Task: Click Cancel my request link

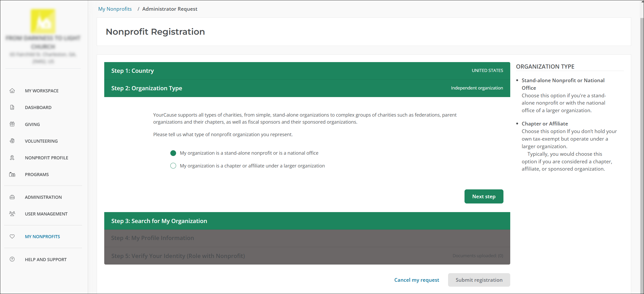Action: pyautogui.click(x=416, y=280)
